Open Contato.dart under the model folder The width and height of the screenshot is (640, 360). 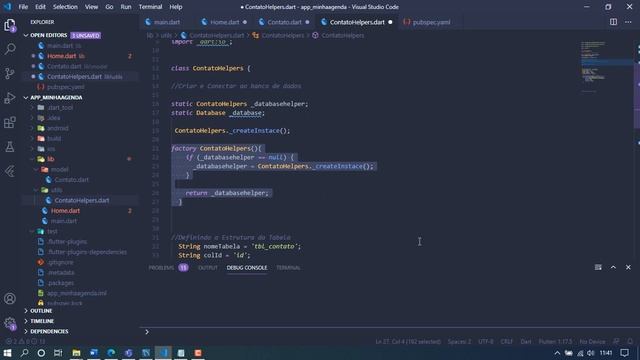71,180
